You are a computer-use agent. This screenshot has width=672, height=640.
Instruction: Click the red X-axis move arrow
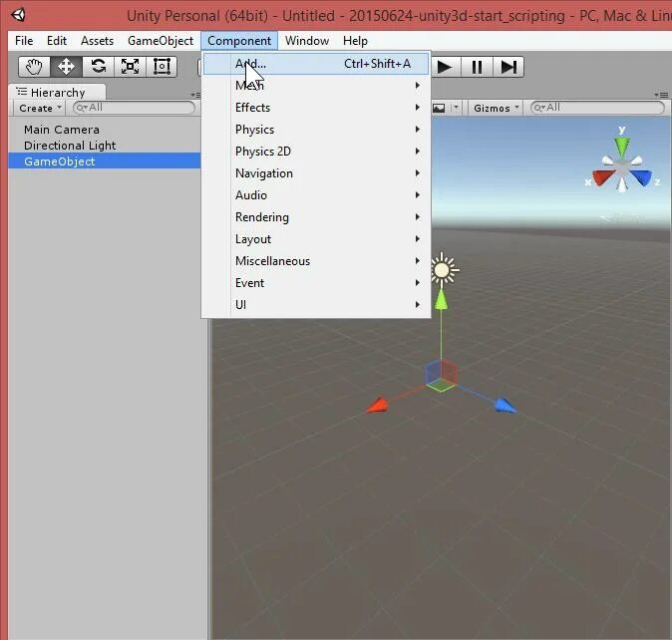tap(378, 405)
